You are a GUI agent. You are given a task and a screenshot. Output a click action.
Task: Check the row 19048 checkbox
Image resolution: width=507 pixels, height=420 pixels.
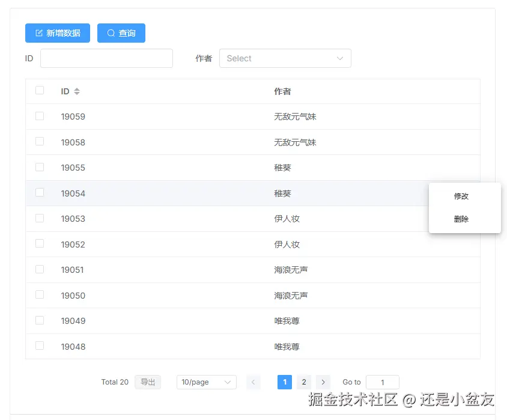pyautogui.click(x=40, y=345)
